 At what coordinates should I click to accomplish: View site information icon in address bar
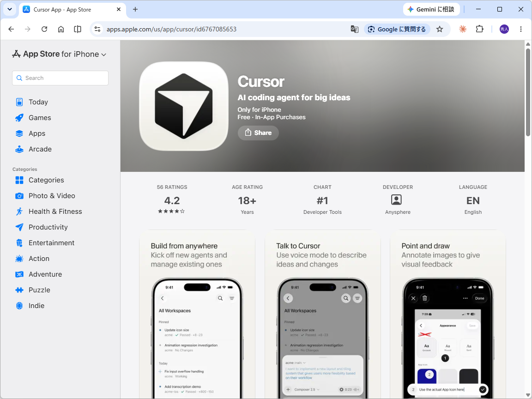[x=98, y=29]
